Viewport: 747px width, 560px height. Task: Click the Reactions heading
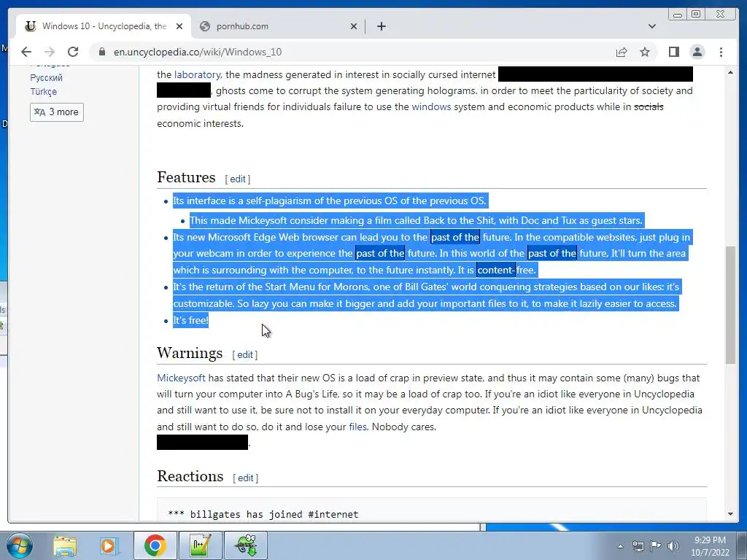pyautogui.click(x=190, y=476)
